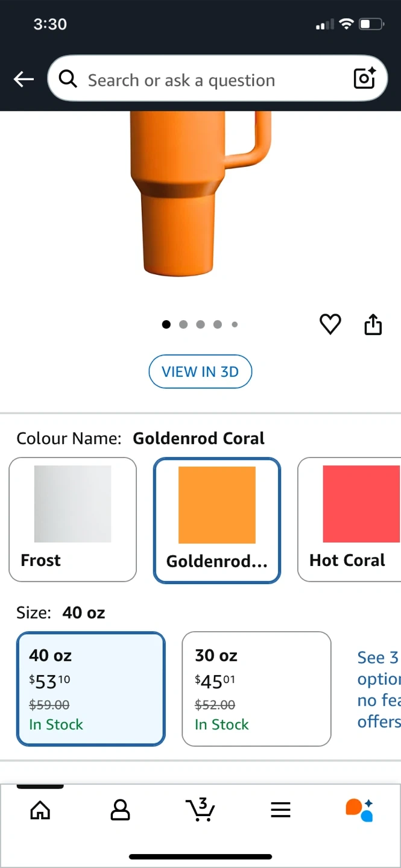The height and width of the screenshot is (868, 401).
Task: Select the 30 oz size option
Action: tap(256, 688)
